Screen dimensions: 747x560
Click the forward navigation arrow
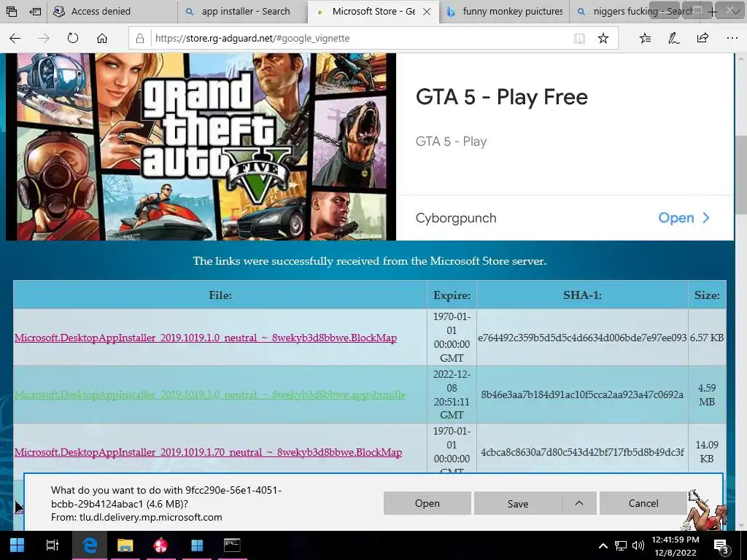[44, 38]
